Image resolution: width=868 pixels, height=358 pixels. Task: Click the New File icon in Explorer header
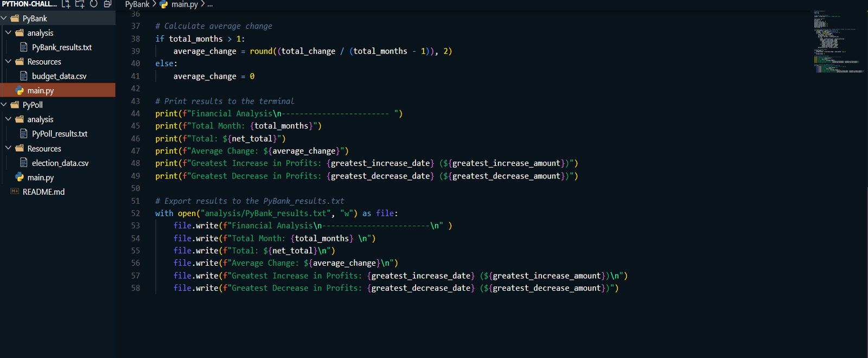pos(66,4)
